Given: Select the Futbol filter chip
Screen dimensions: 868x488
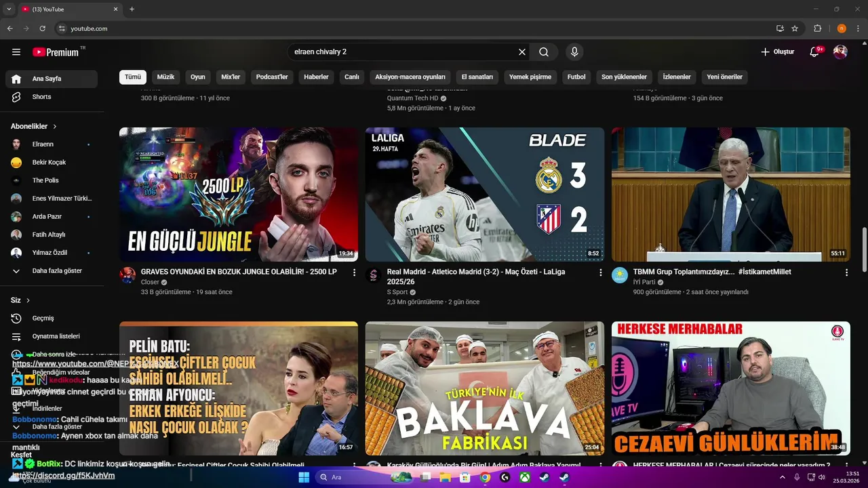Looking at the screenshot, I should pyautogui.click(x=576, y=77).
